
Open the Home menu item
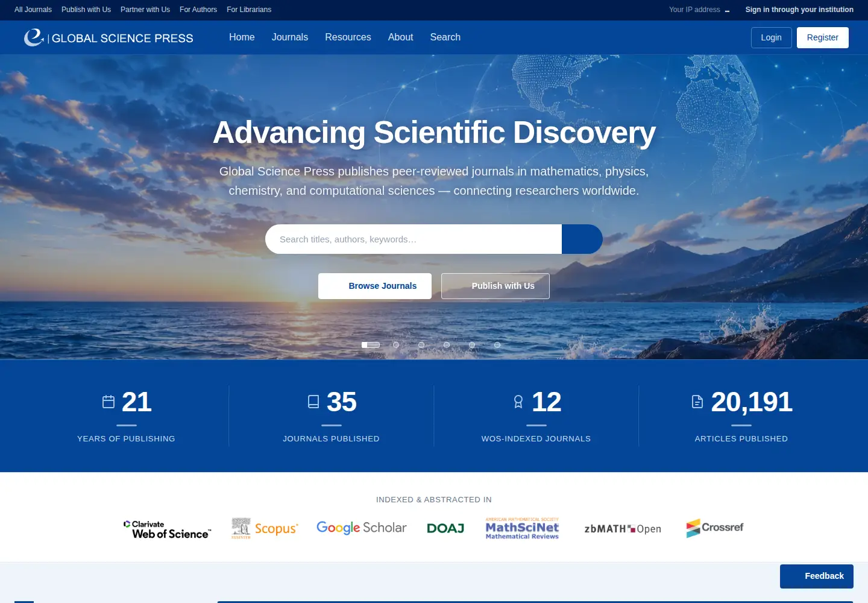click(x=242, y=37)
